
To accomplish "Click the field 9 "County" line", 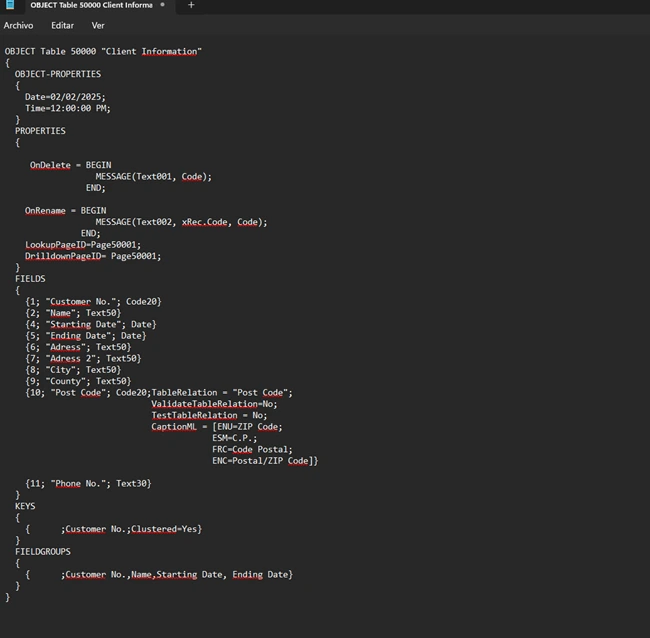I will click(x=78, y=381).
